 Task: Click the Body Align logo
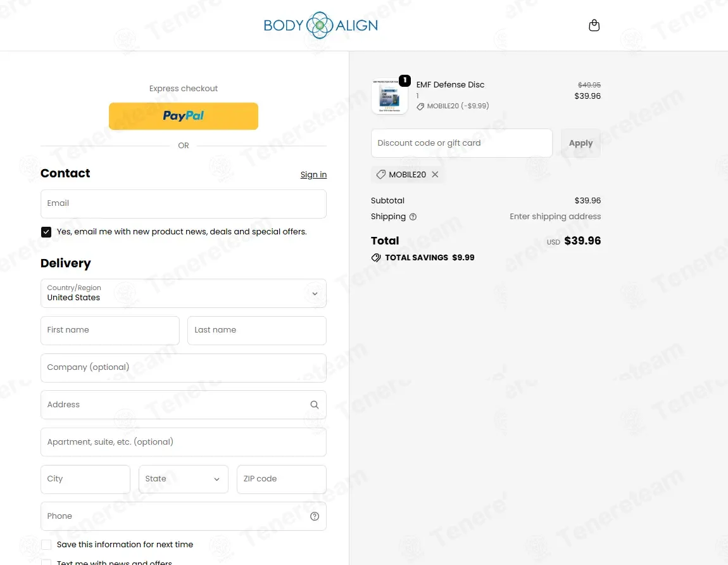coord(320,25)
